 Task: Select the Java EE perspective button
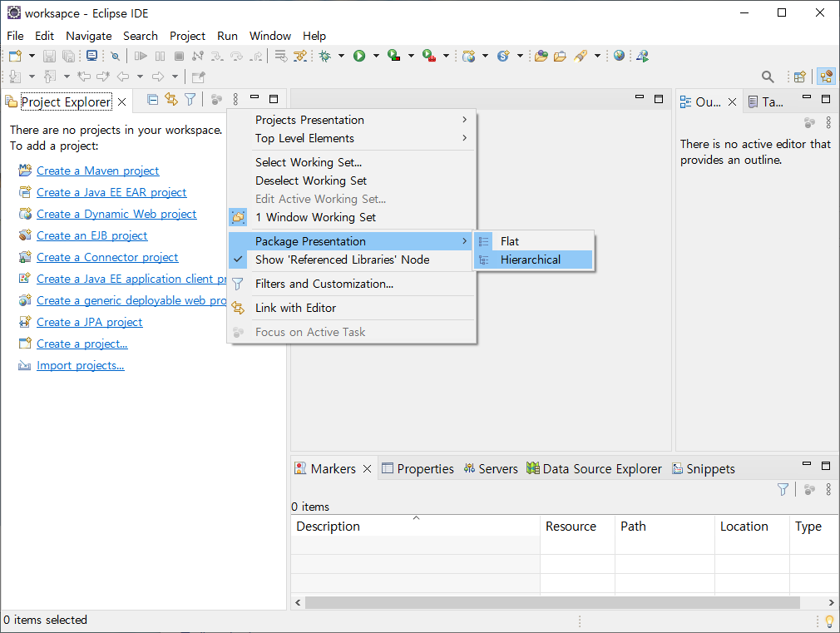tap(827, 77)
